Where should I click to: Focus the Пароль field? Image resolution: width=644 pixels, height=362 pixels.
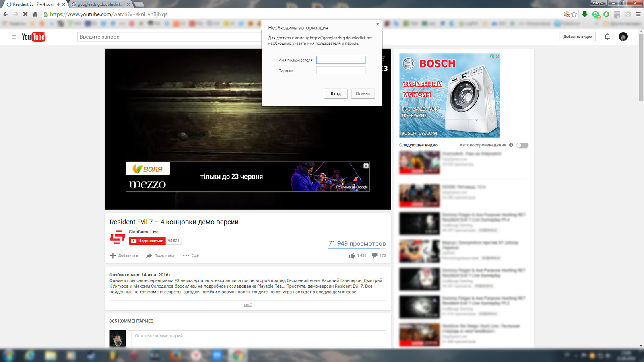[x=341, y=70]
